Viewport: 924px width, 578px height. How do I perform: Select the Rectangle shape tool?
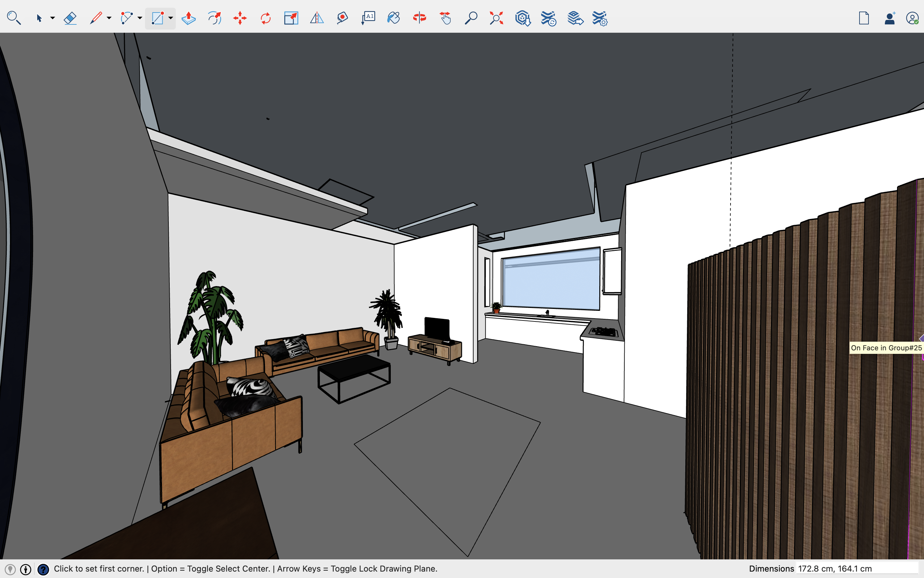pyautogui.click(x=157, y=18)
